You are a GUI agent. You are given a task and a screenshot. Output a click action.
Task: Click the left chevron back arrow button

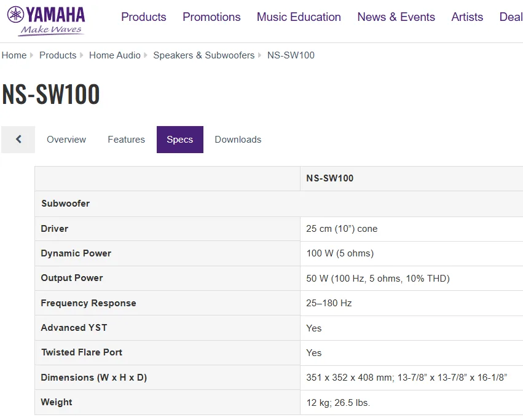coord(18,139)
